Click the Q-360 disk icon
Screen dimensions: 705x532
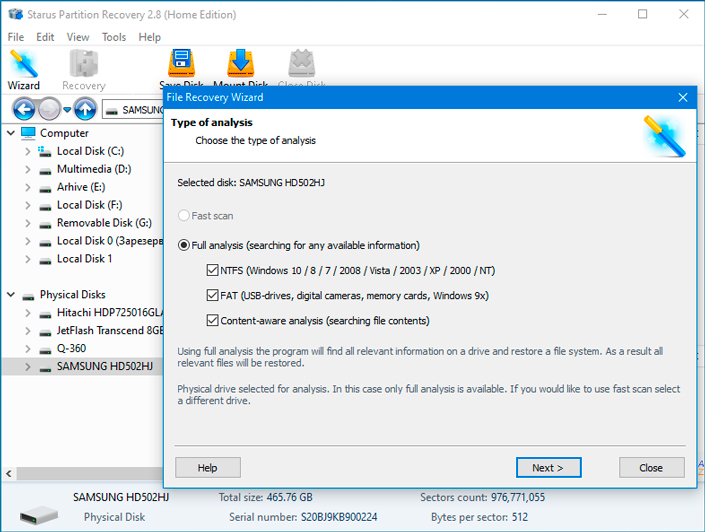click(45, 350)
